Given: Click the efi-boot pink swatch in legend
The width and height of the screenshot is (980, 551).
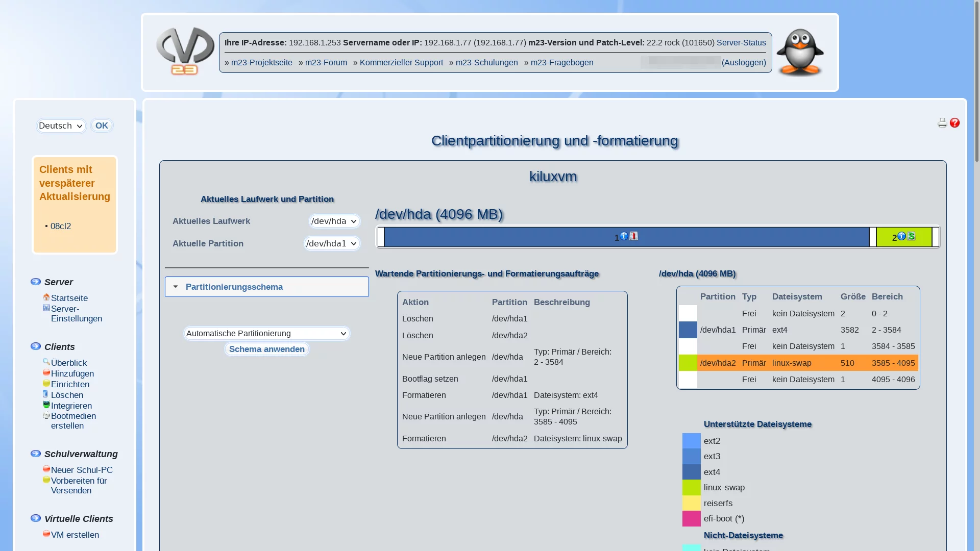Looking at the screenshot, I should coord(692,519).
